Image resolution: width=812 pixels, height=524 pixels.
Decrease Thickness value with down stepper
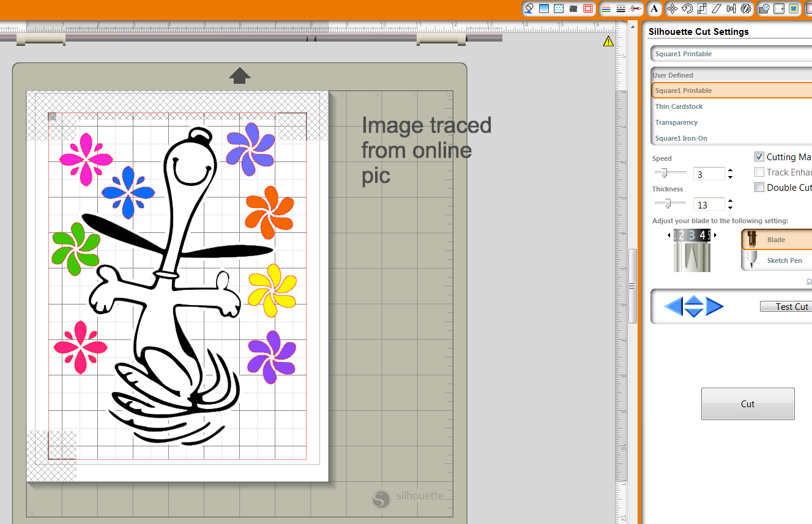[x=730, y=208]
